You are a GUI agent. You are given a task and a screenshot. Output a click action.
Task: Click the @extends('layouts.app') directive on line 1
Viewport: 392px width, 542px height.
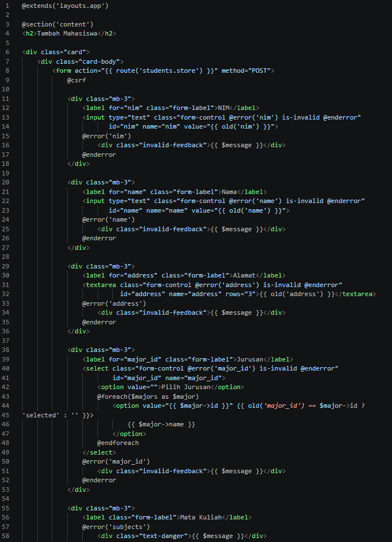tap(65, 6)
